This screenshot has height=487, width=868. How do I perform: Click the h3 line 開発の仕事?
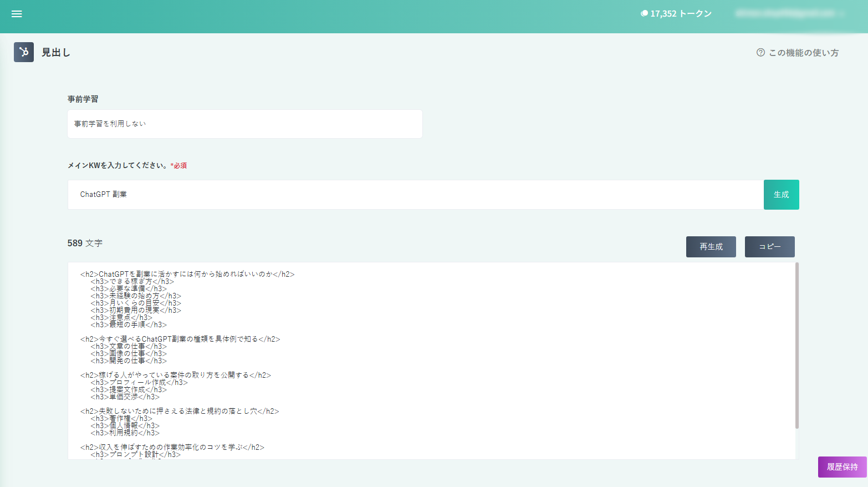129,361
